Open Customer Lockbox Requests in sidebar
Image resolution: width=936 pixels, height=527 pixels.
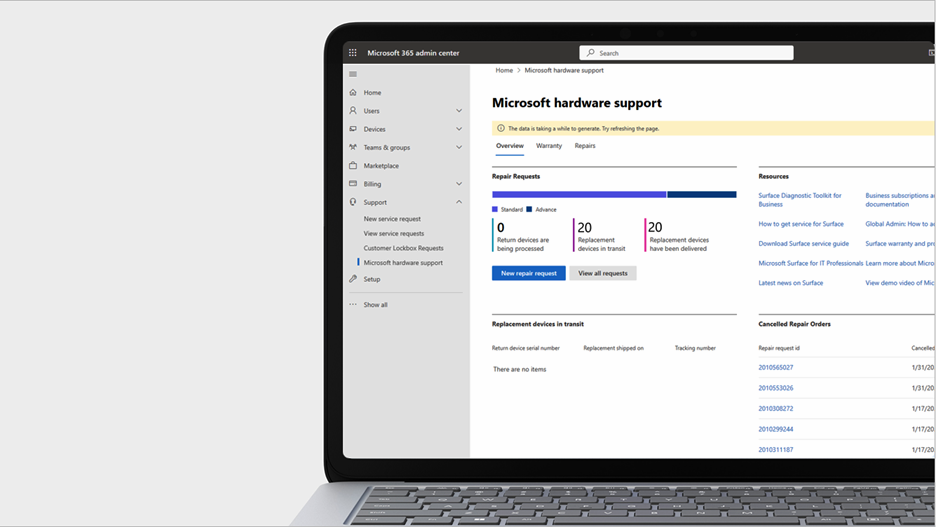(404, 248)
